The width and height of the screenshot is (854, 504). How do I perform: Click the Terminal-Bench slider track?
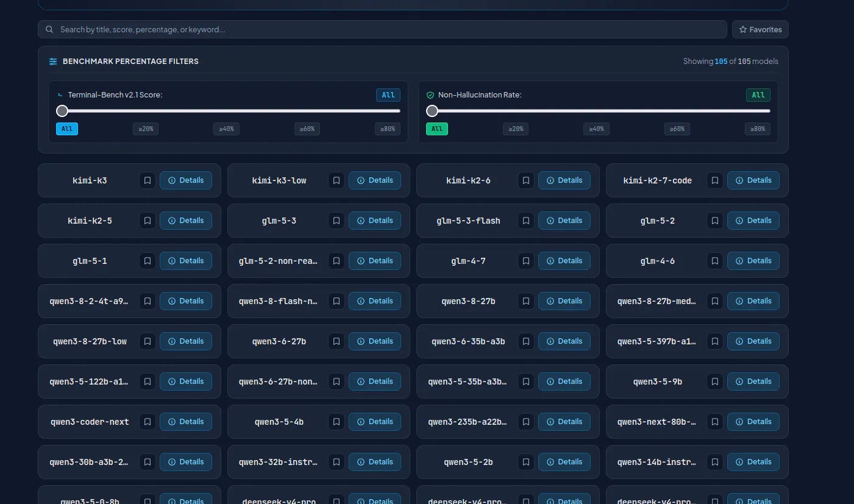point(229,111)
